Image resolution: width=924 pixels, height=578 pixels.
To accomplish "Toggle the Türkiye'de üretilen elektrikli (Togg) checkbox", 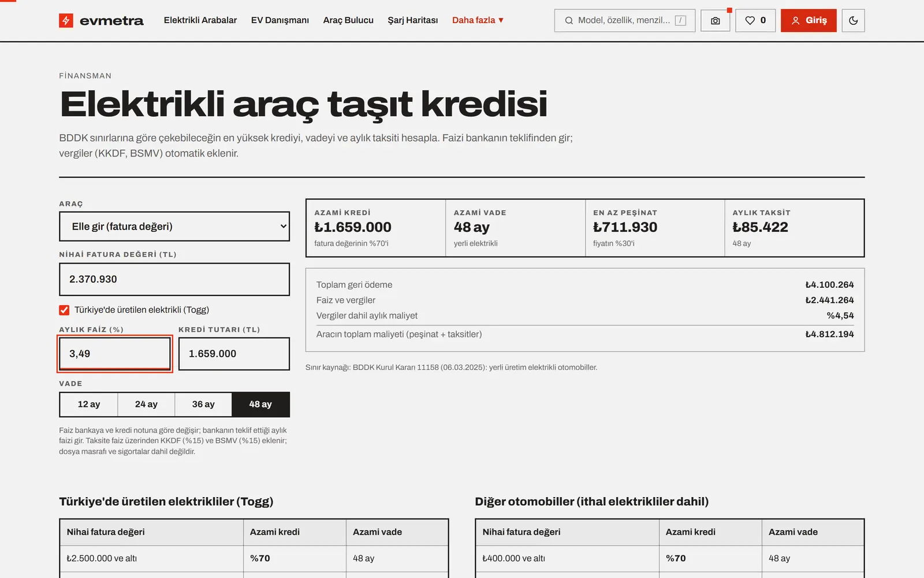I will pos(64,310).
